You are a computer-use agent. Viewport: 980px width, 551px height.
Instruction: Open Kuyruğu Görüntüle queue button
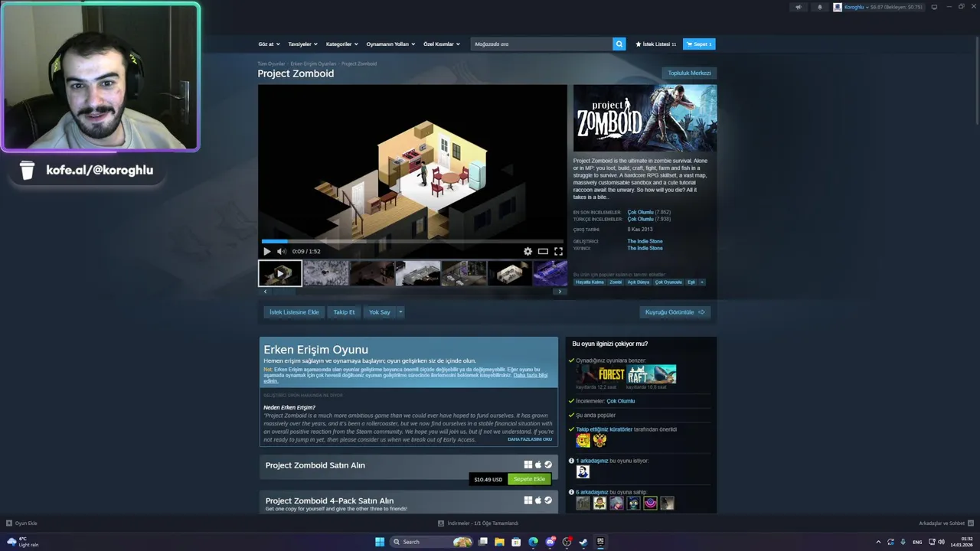(x=675, y=312)
